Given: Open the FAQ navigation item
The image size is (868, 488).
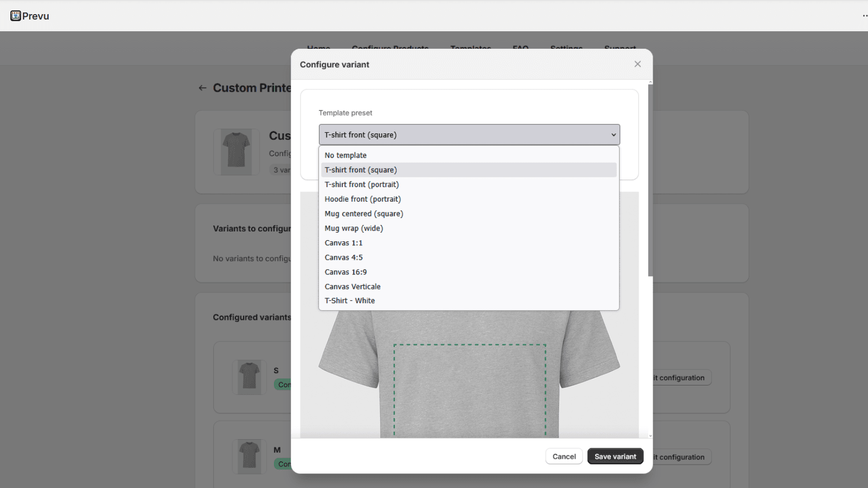Looking at the screenshot, I should (520, 48).
